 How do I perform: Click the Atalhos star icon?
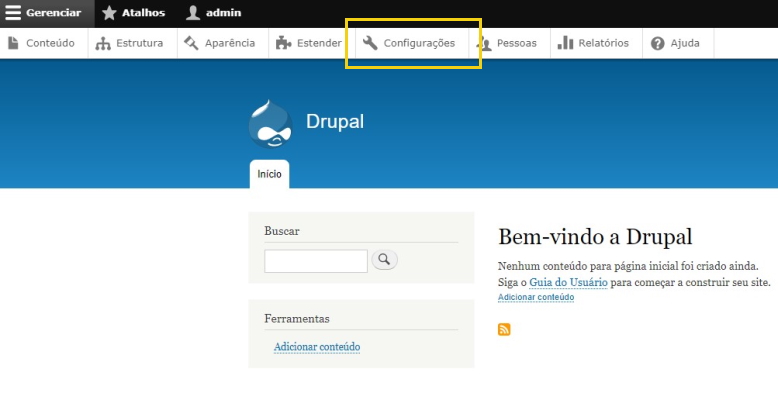[x=109, y=13]
